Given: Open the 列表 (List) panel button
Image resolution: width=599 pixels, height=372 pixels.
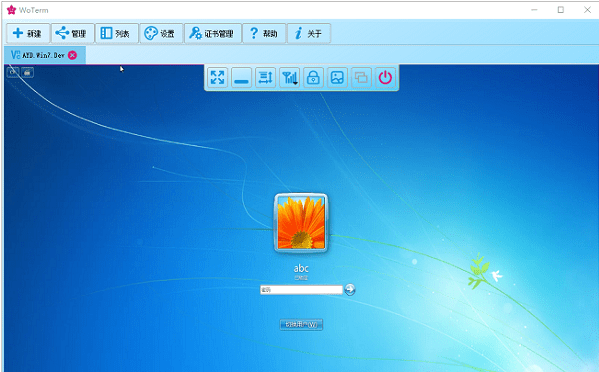Looking at the screenshot, I should pyautogui.click(x=117, y=34).
